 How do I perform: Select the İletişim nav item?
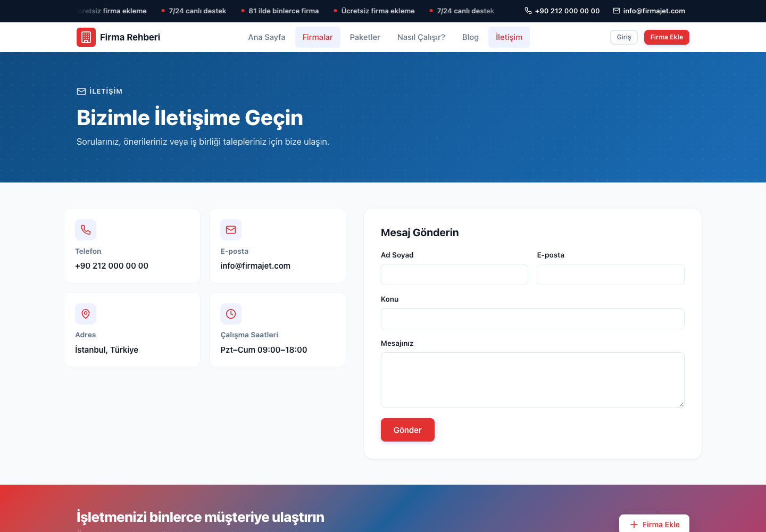[x=509, y=37]
